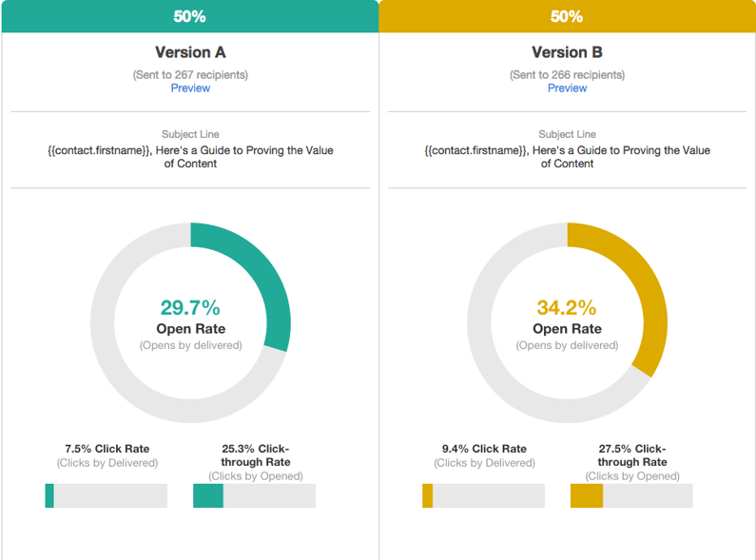Click Version A's 7.5% Click Rate bar
Viewport: 756px width, 560px height.
tap(107, 495)
